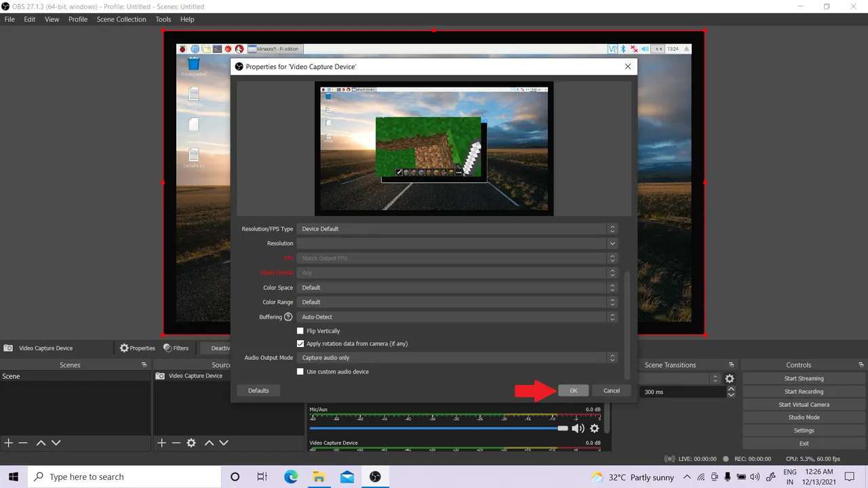Select Video Capture Device in Sources list
The image size is (868, 488).
(x=229, y=375)
